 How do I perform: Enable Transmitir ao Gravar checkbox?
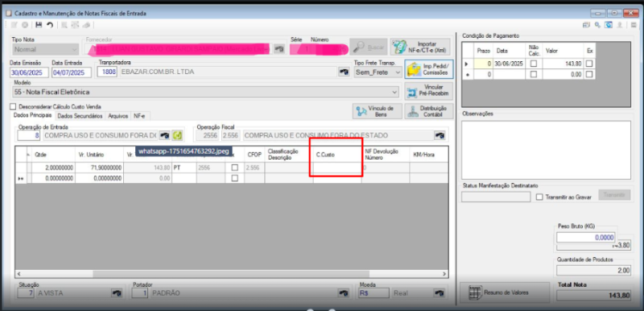pyautogui.click(x=539, y=197)
